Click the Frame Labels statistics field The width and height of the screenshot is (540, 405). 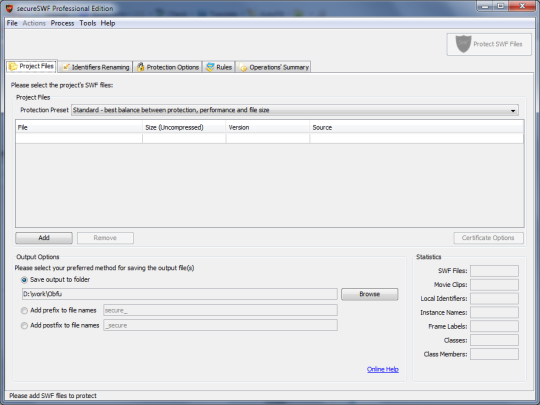494,326
